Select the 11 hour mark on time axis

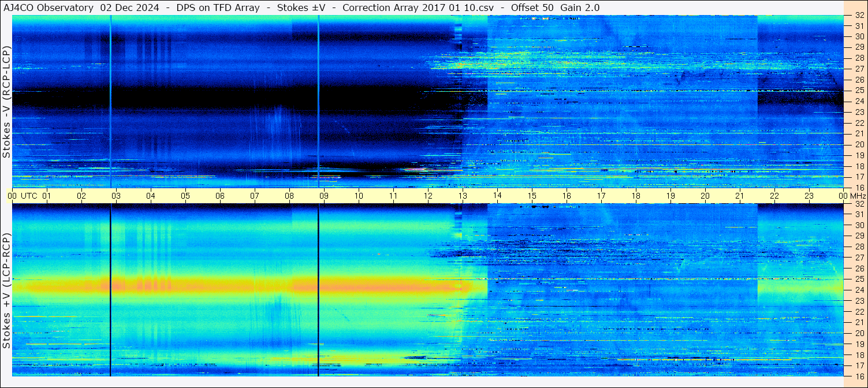(393, 196)
